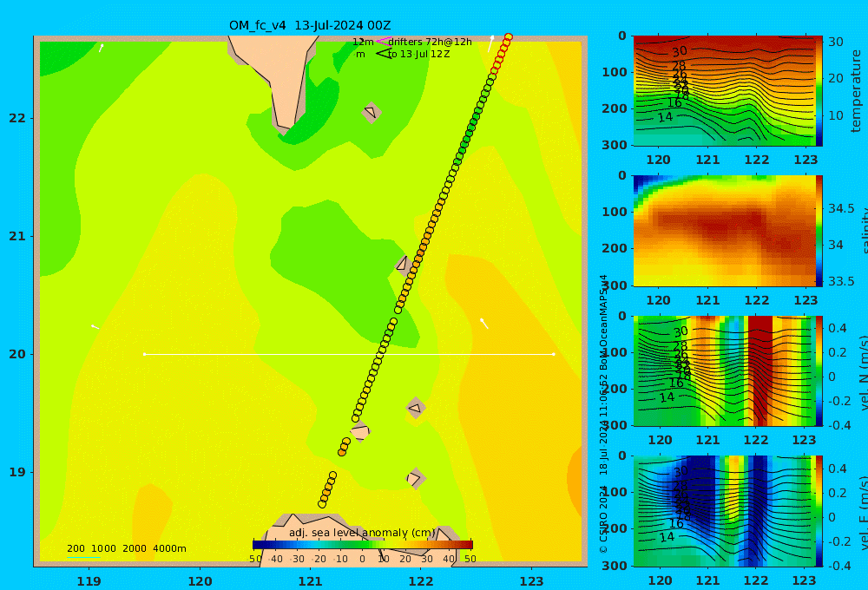This screenshot has height=590, width=868.
Task: Click the small island marker near 22N east of Taiwan
Action: coord(372,112)
